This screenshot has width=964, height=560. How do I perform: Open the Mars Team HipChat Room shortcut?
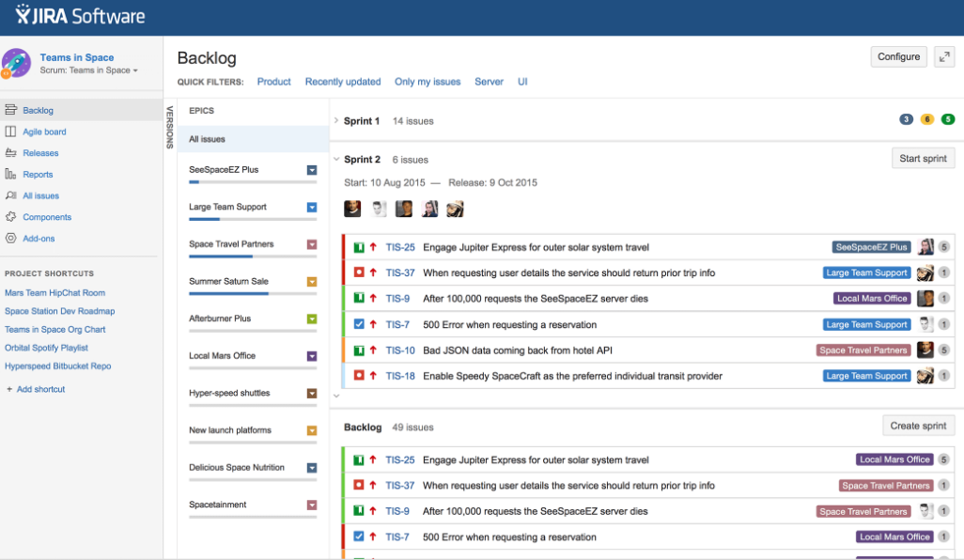(54, 292)
